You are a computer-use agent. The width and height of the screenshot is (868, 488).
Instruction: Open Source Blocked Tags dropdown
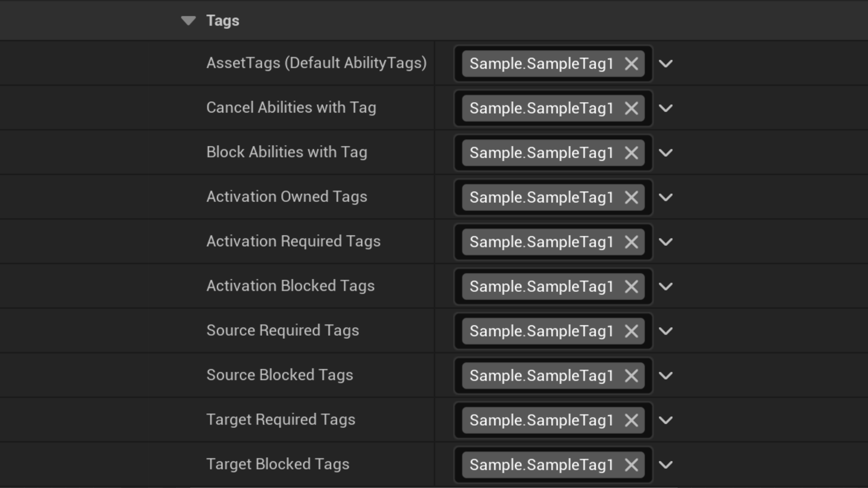[665, 376]
